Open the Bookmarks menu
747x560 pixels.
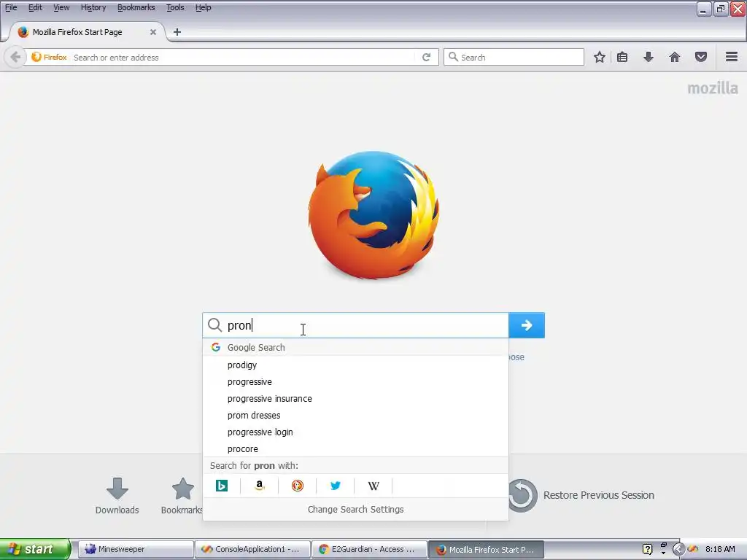point(136,7)
